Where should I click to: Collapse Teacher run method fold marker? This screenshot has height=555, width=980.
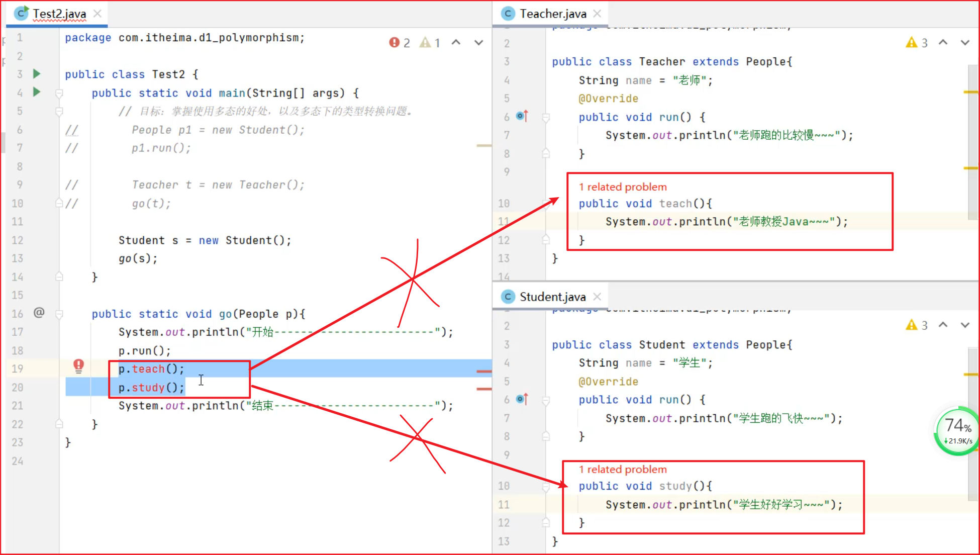tap(546, 118)
